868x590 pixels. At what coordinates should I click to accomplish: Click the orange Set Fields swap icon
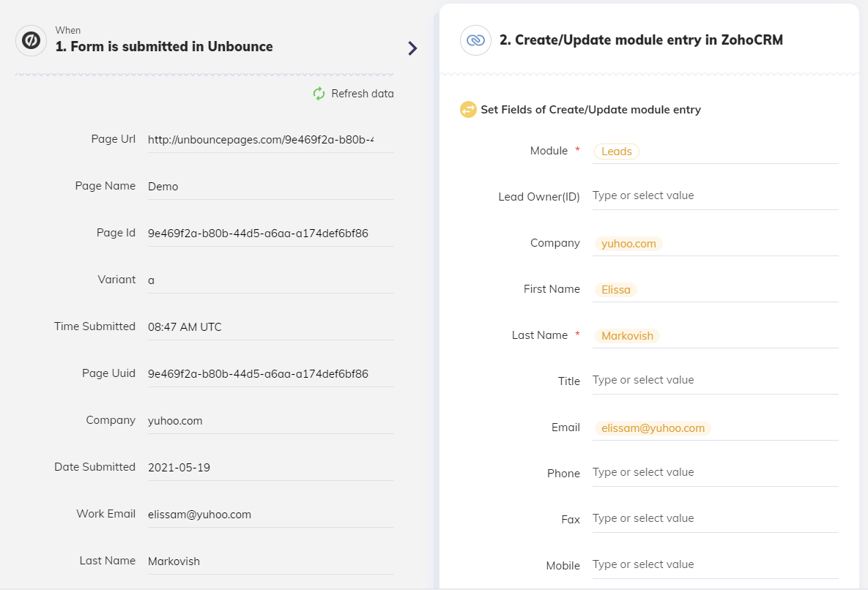(x=468, y=110)
